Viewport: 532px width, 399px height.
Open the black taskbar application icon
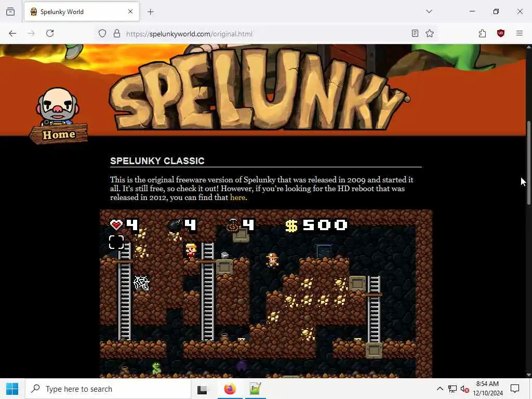click(202, 390)
